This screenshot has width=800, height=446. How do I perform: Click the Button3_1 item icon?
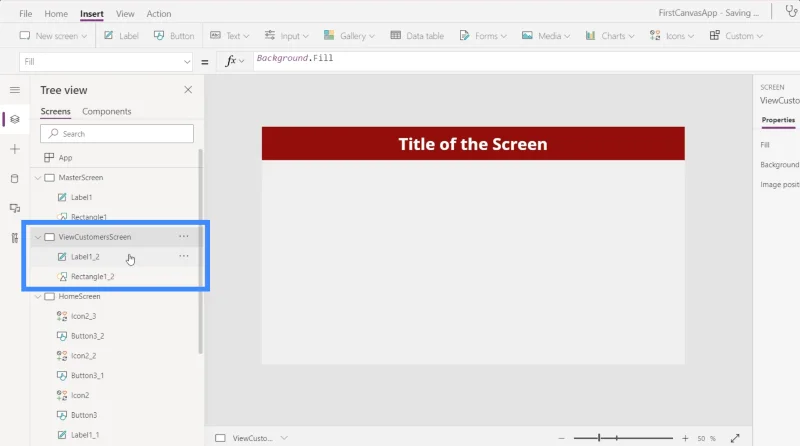[x=62, y=376]
